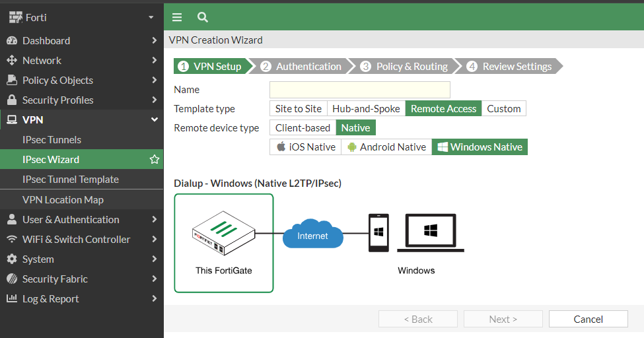Choose Native remote device type

(x=355, y=127)
